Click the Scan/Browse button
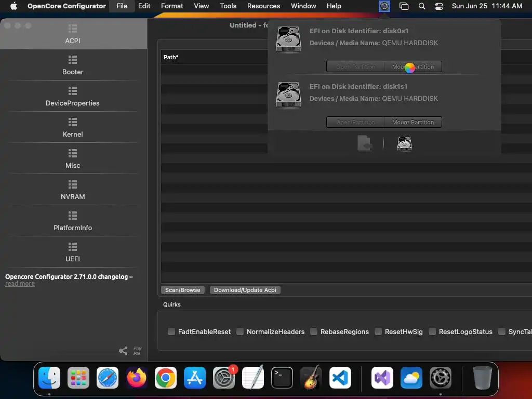 [182, 290]
